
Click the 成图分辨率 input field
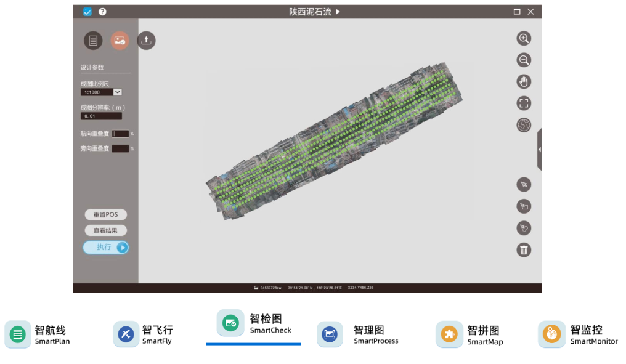(101, 116)
